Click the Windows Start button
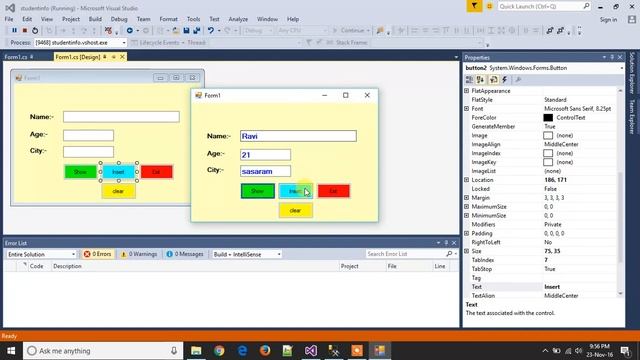 coord(11,351)
